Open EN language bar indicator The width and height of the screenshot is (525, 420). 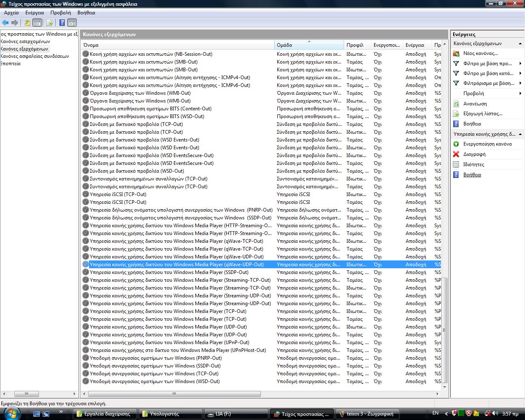click(436, 413)
